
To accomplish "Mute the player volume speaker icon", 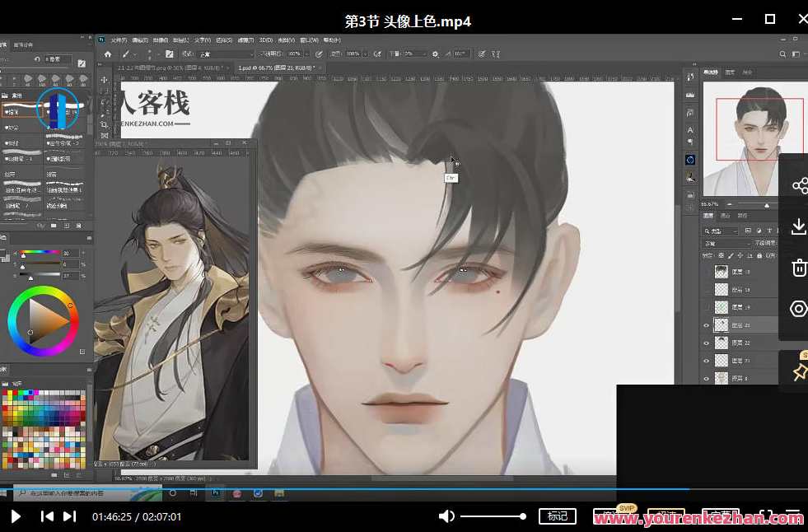I will point(446,516).
